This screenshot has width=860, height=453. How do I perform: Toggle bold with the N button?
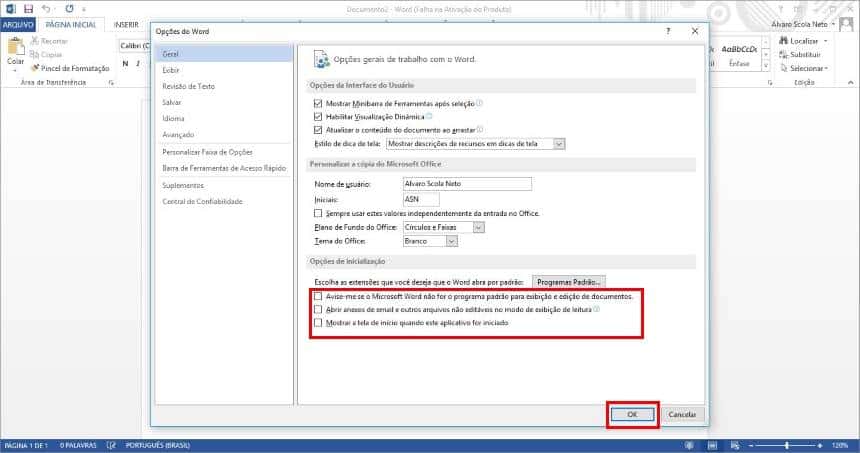pos(125,64)
